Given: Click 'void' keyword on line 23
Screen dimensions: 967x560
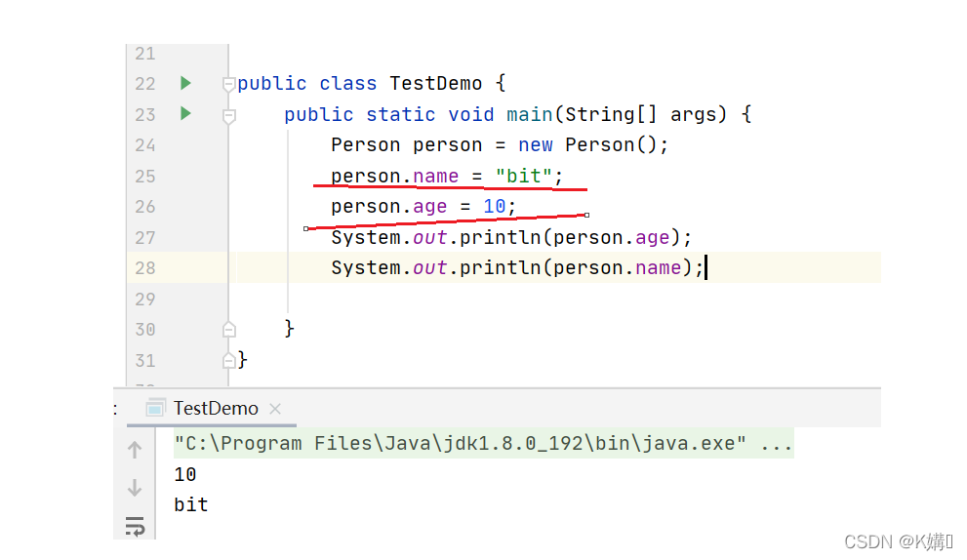Looking at the screenshot, I should coord(471,114).
